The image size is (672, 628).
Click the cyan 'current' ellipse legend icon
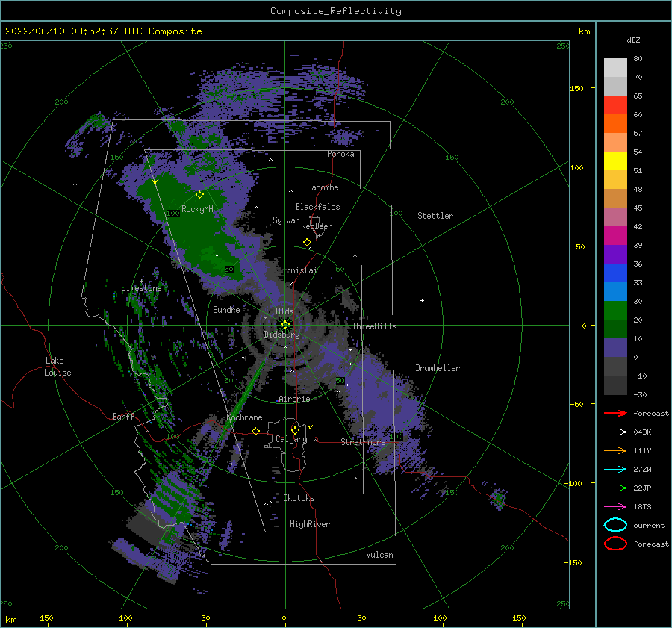click(x=615, y=525)
